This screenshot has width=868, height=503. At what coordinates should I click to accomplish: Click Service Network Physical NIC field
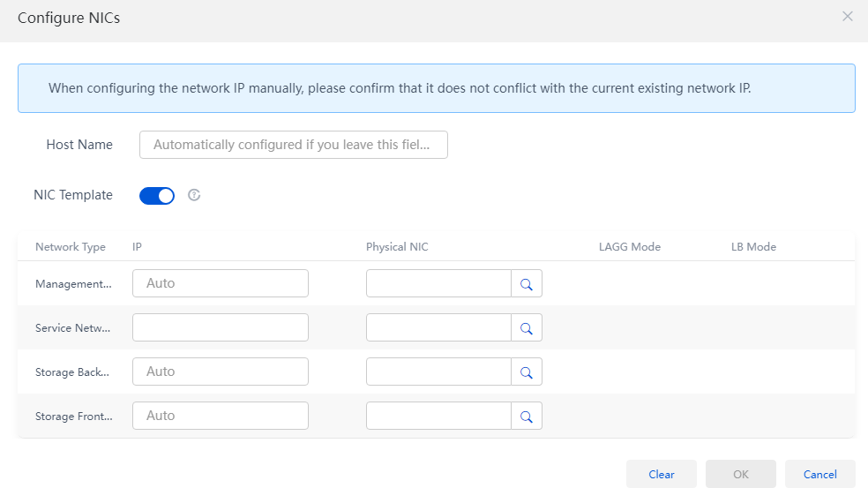[x=438, y=328]
